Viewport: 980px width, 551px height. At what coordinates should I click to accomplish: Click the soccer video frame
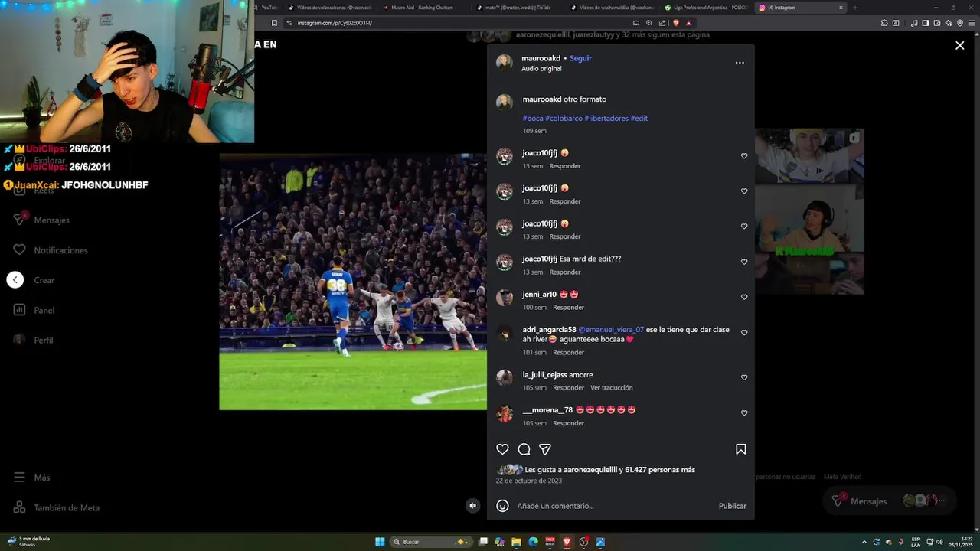pos(353,282)
